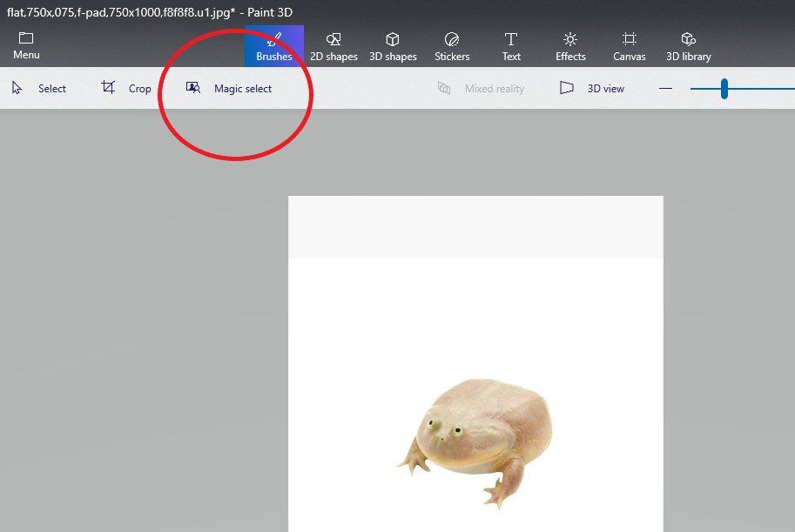Click the Crop tool icon

[x=108, y=87]
